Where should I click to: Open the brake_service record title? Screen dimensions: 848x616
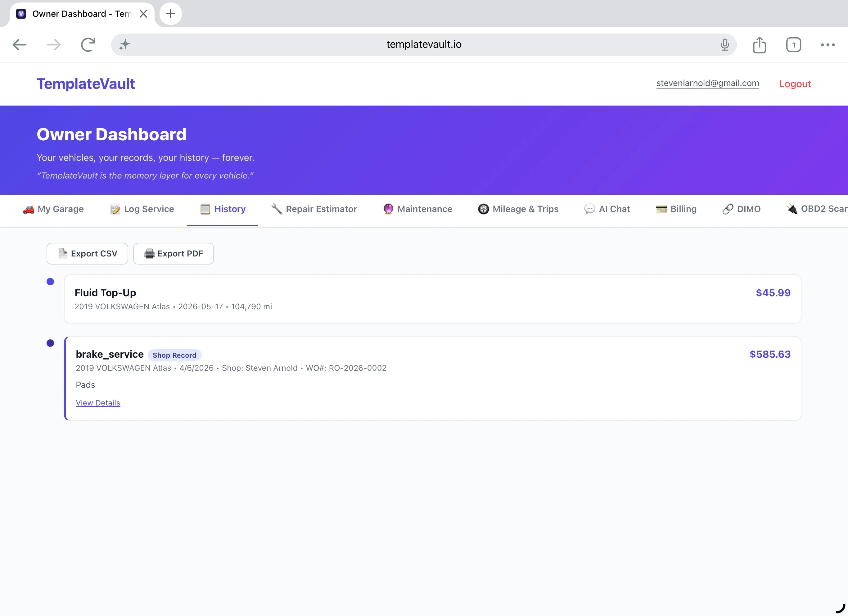110,354
